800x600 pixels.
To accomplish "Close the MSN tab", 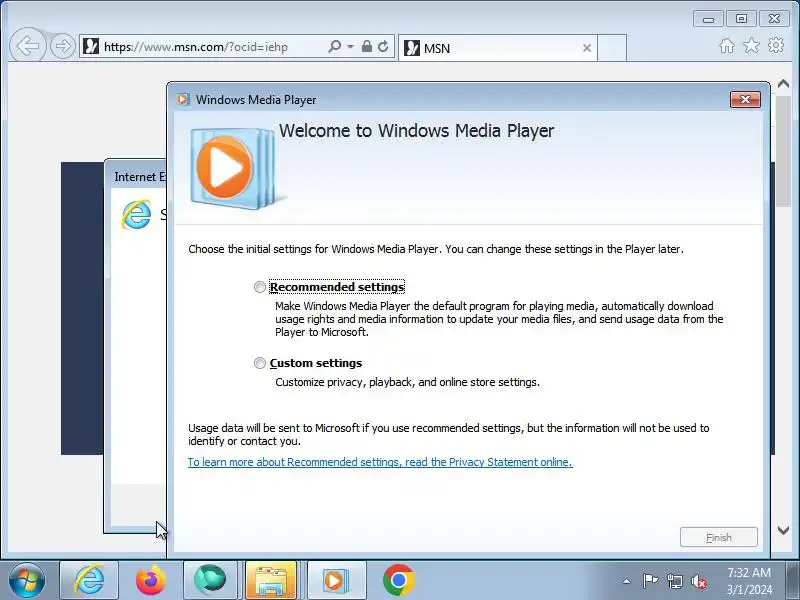I will (x=587, y=48).
